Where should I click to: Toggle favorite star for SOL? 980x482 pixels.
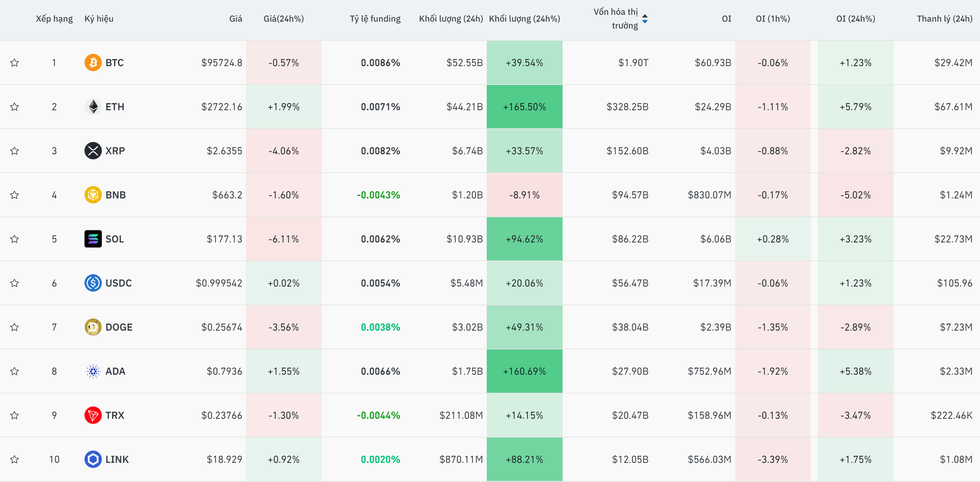[15, 239]
